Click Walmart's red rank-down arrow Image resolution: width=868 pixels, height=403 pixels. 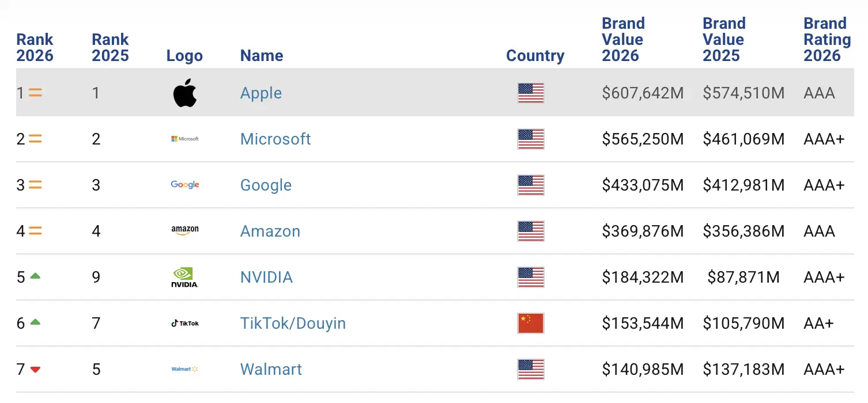click(x=35, y=370)
